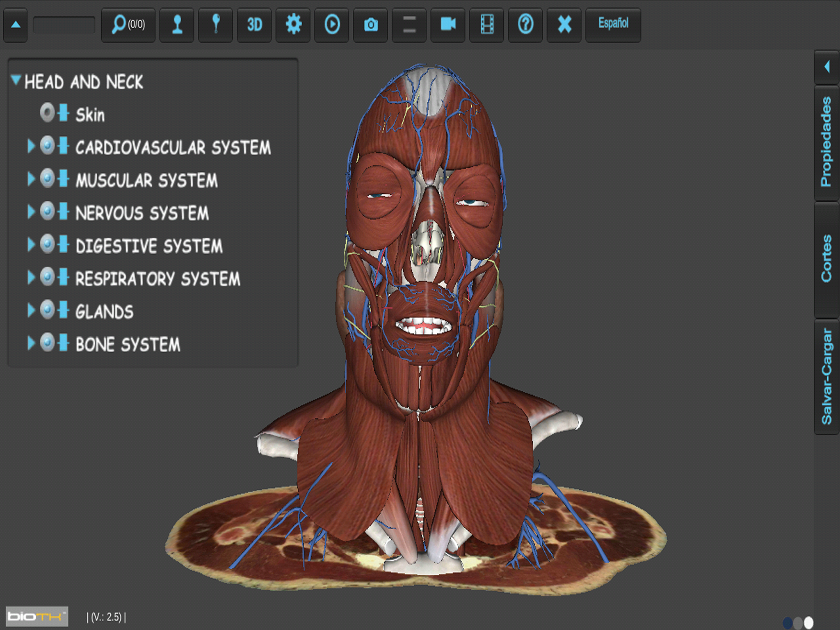Open the Propiedades side tab
The width and height of the screenshot is (840, 630).
click(826, 142)
